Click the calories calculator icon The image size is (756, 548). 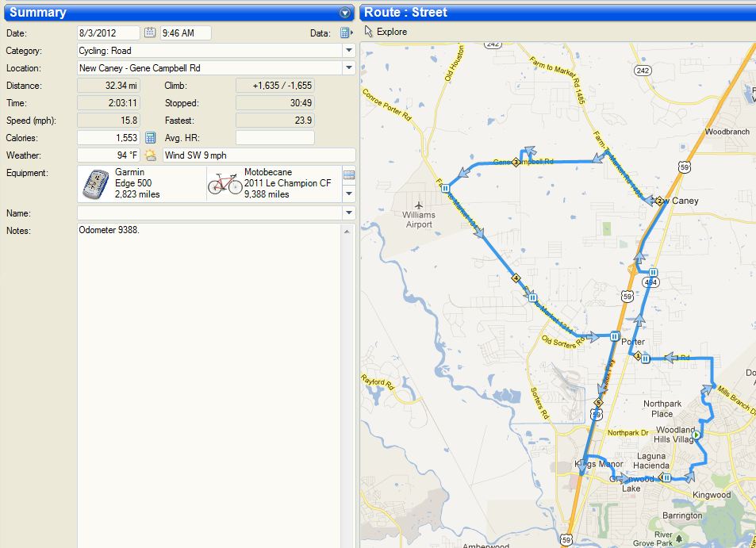coord(150,138)
